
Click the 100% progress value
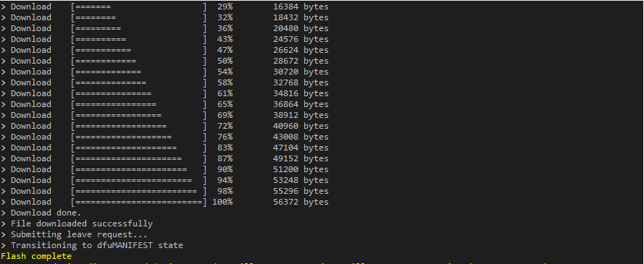[x=222, y=202]
